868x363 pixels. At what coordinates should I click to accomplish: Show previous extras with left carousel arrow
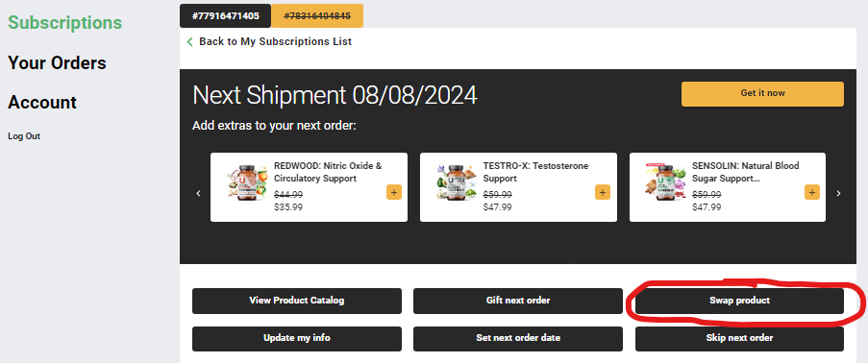[x=198, y=193]
